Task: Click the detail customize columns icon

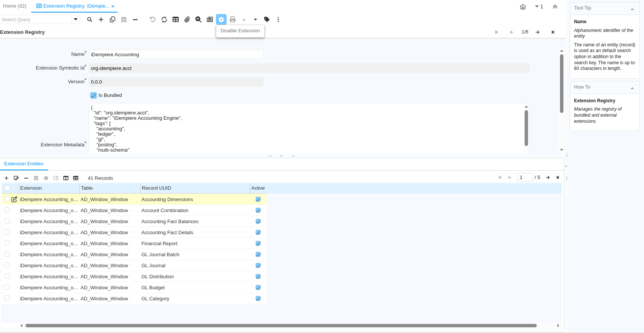Action: [66, 178]
